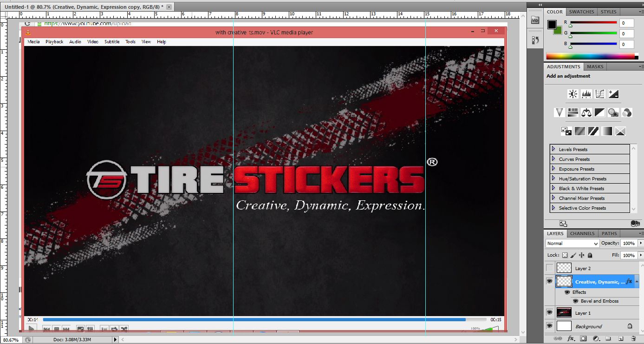Add an Exposure adjustment from icon row

coord(613,94)
